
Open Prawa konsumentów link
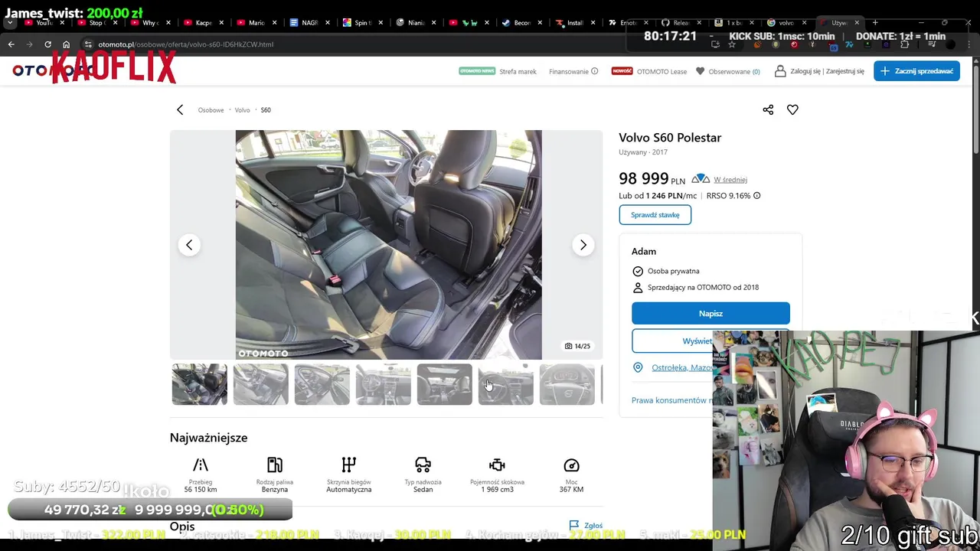click(x=671, y=400)
